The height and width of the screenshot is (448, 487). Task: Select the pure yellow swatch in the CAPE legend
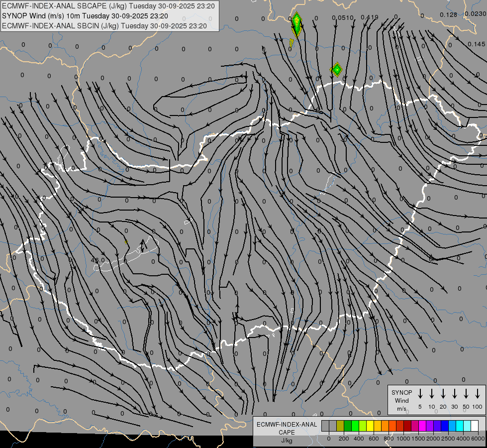point(370,426)
